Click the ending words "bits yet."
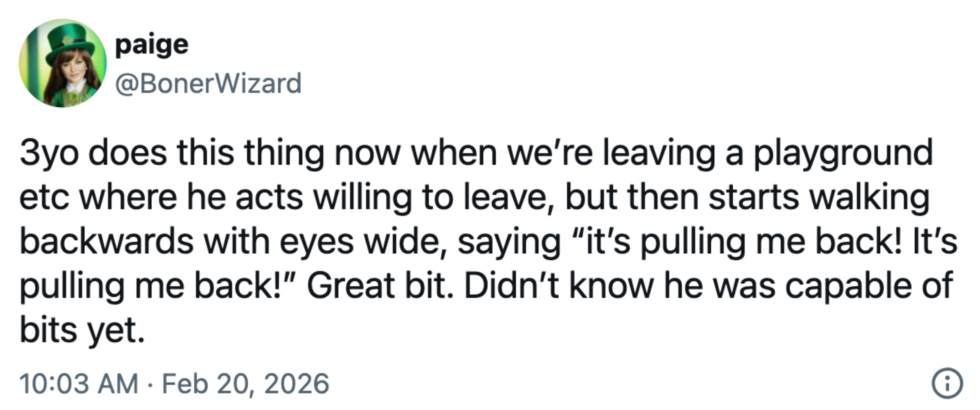Viewport: 980px width, 410px height. pos(82,330)
